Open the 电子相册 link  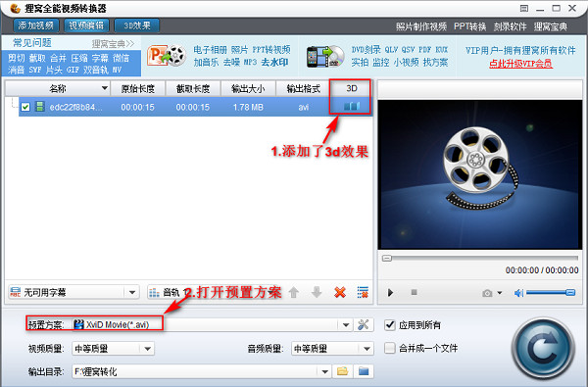pyautogui.click(x=210, y=50)
